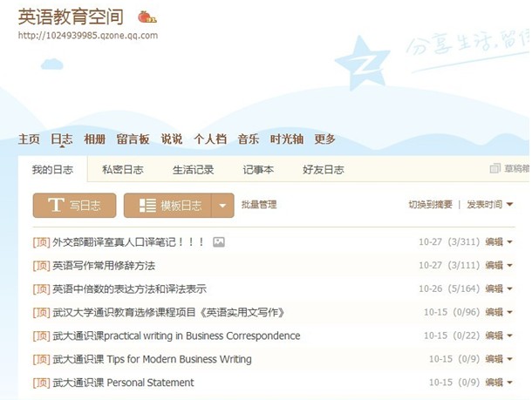Click the image icon next to 外交部翻译室 entry
The height and width of the screenshot is (400, 532).
pos(219,242)
